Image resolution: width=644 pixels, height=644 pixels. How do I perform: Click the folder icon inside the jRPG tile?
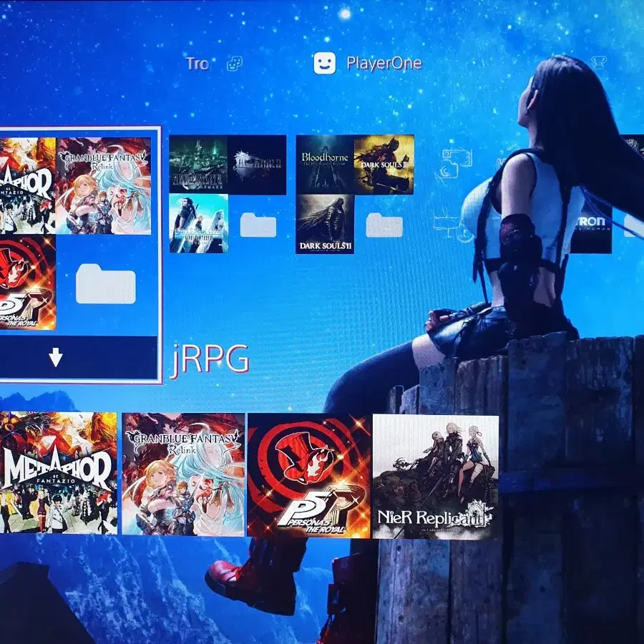(106, 284)
